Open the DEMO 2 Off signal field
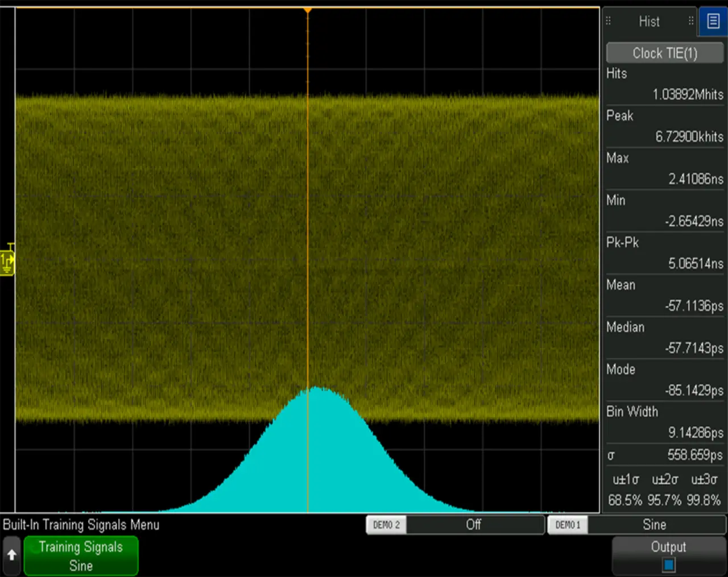 click(x=474, y=525)
